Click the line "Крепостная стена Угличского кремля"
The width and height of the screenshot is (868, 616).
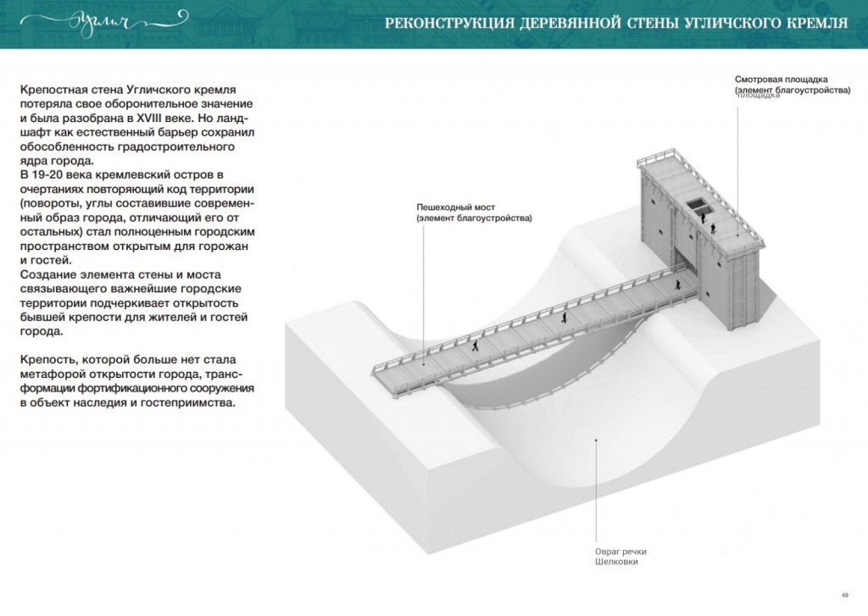pos(128,90)
